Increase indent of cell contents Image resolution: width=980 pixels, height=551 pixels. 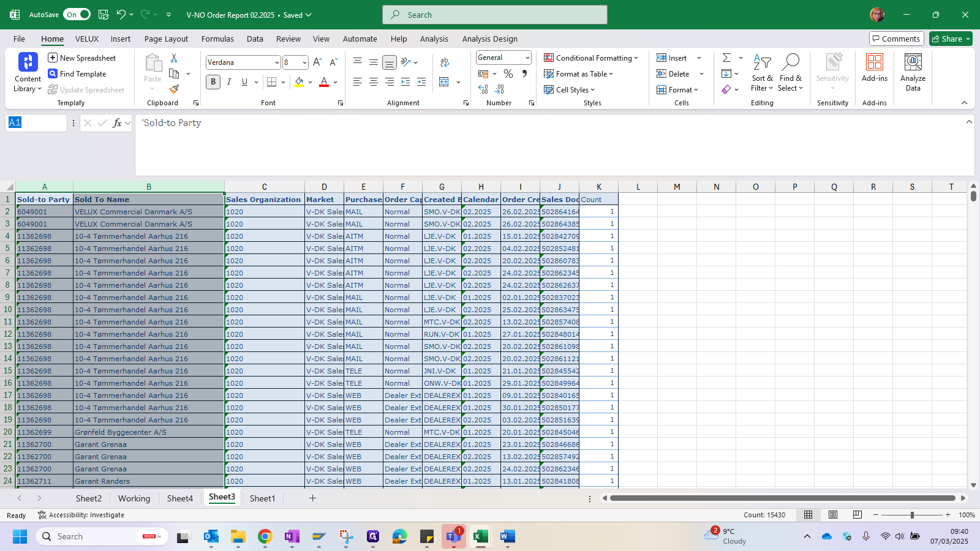coord(421,81)
